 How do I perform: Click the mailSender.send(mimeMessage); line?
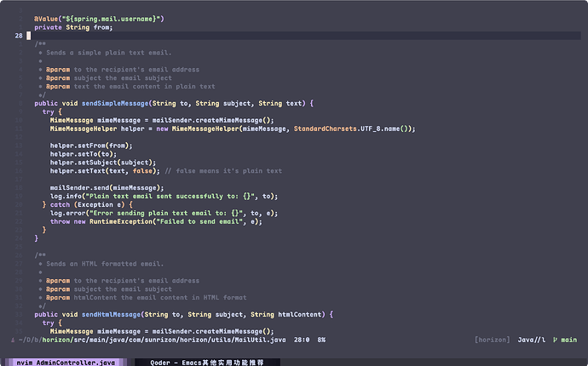107,188
